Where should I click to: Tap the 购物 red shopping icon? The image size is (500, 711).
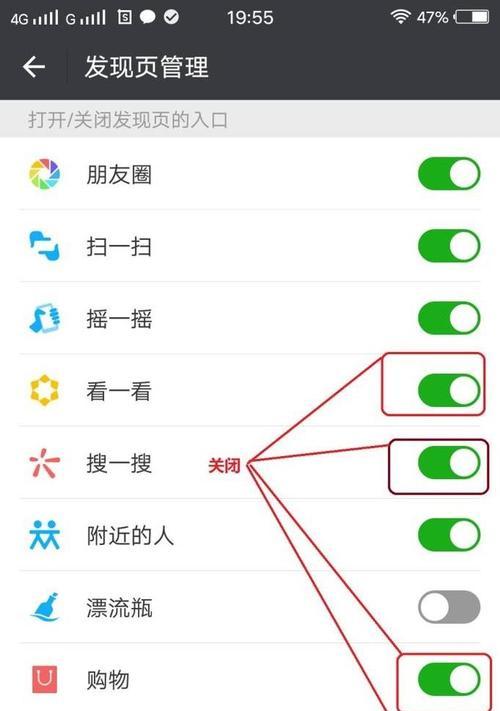[x=44, y=679]
